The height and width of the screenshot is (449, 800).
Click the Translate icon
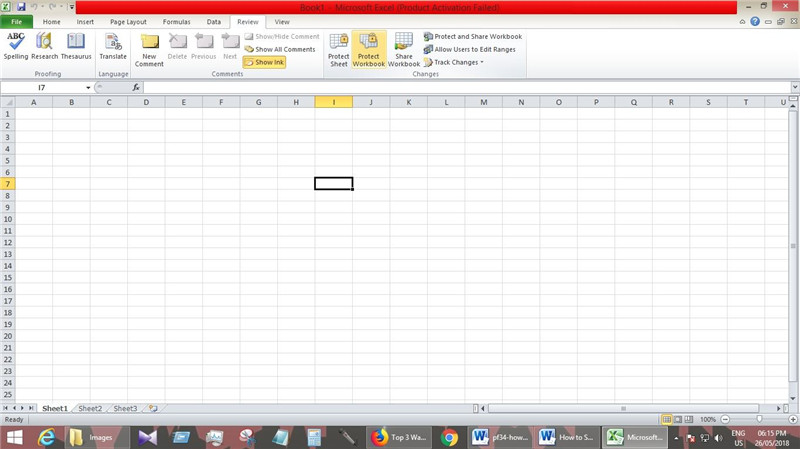113,46
